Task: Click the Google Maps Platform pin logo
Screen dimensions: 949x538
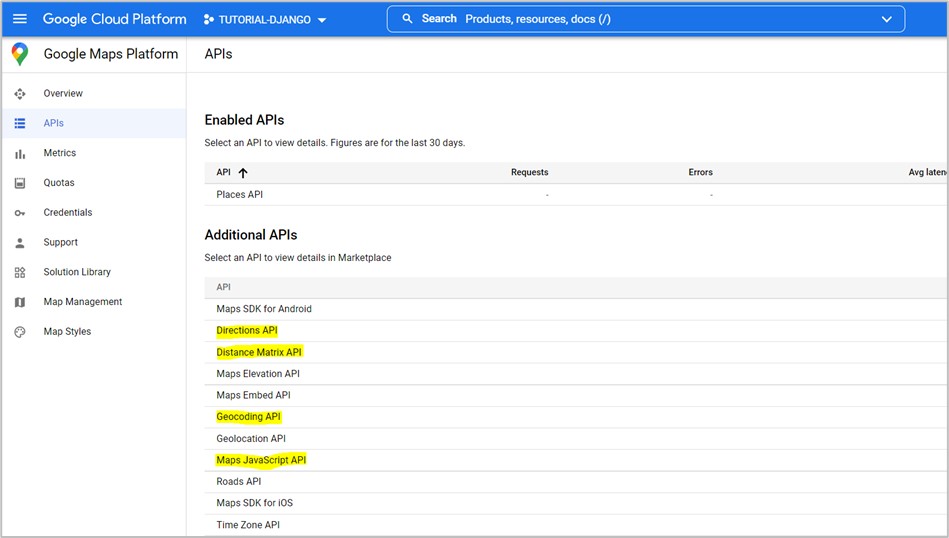Action: point(20,54)
